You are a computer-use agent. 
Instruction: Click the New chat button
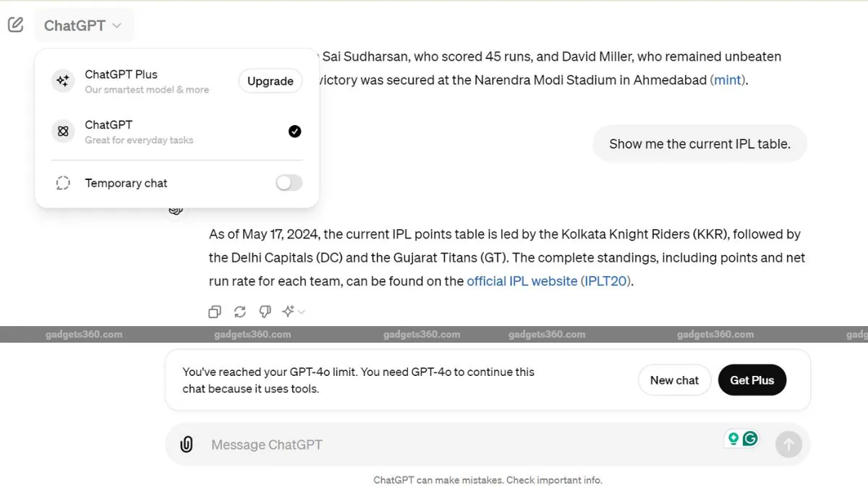(674, 380)
